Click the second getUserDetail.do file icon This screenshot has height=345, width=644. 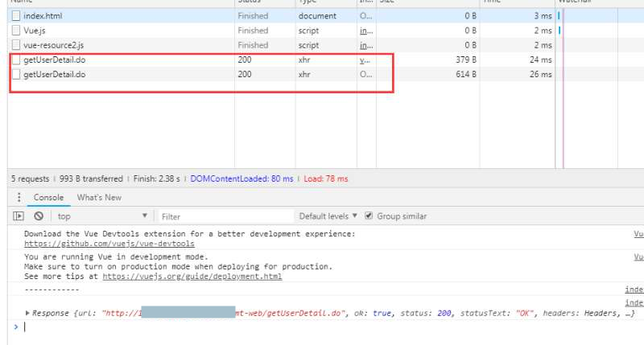(x=16, y=75)
